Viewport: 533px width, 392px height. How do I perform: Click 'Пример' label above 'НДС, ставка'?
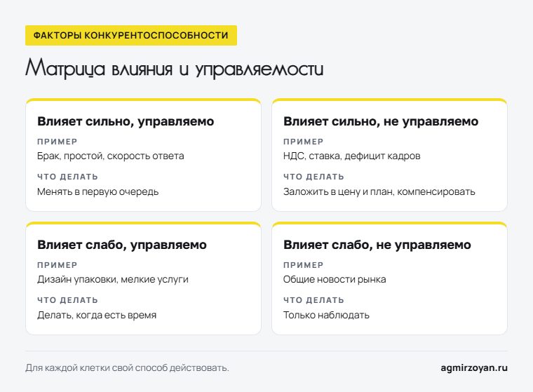click(x=304, y=142)
